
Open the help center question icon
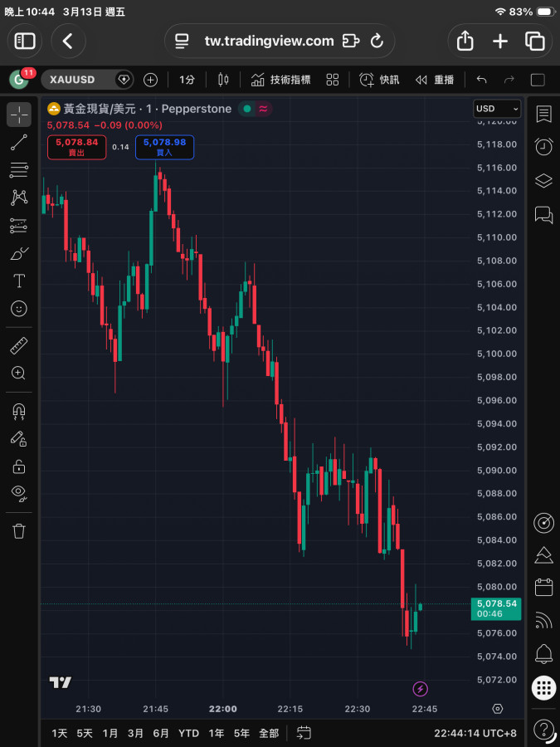pos(543,729)
